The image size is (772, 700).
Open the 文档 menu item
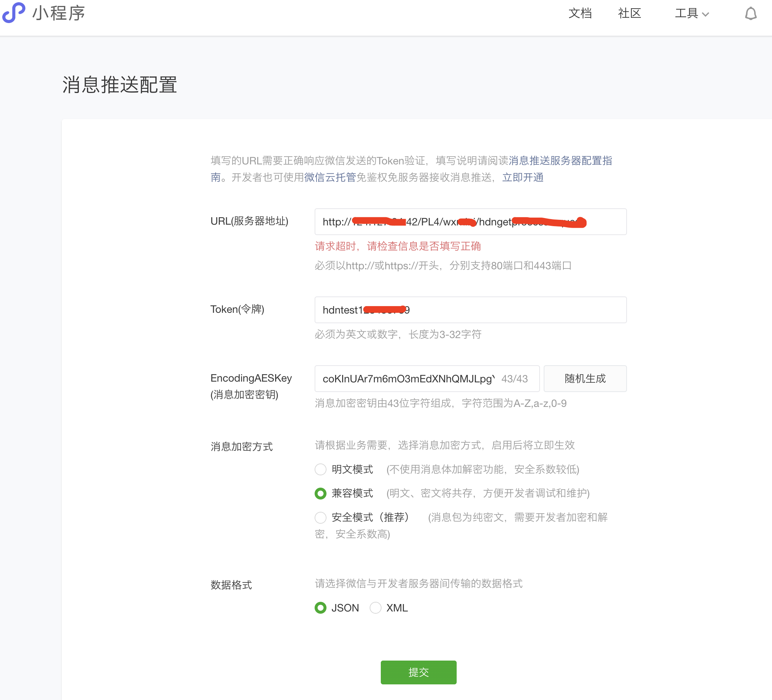(580, 13)
